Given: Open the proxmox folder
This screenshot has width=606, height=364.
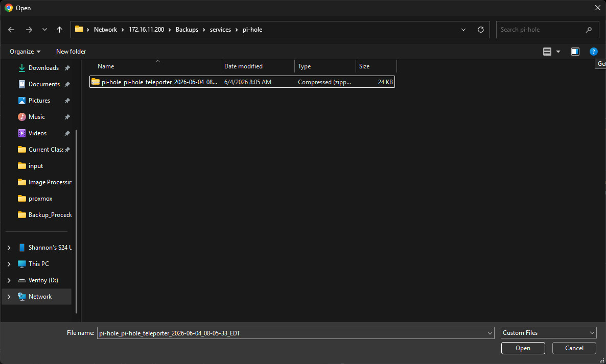Looking at the screenshot, I should (40, 199).
